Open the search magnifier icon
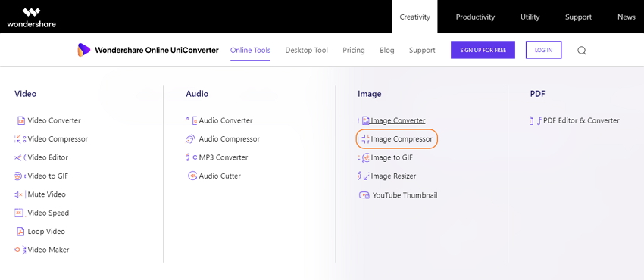Image resolution: width=644 pixels, height=280 pixels. tap(582, 51)
